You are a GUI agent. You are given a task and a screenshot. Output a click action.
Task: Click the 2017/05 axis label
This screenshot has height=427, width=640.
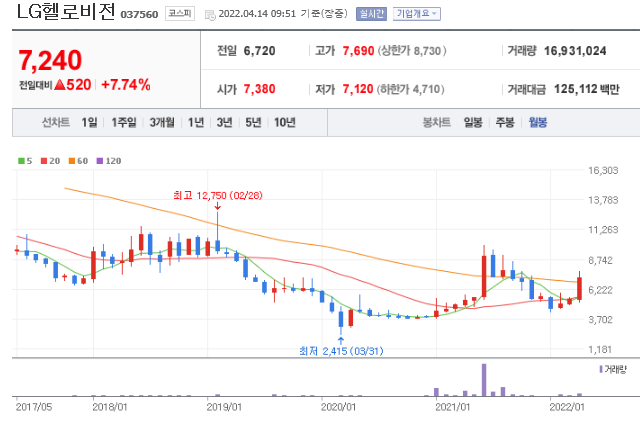[x=34, y=407]
